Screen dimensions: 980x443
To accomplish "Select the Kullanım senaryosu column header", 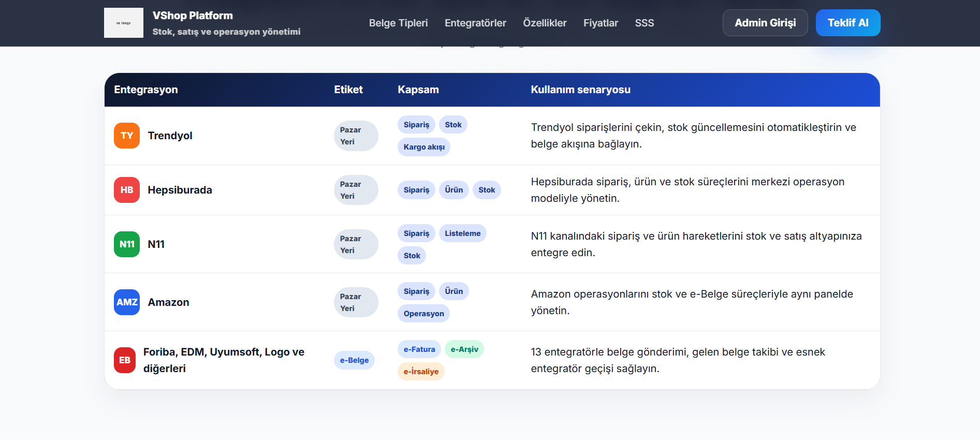I will [580, 90].
